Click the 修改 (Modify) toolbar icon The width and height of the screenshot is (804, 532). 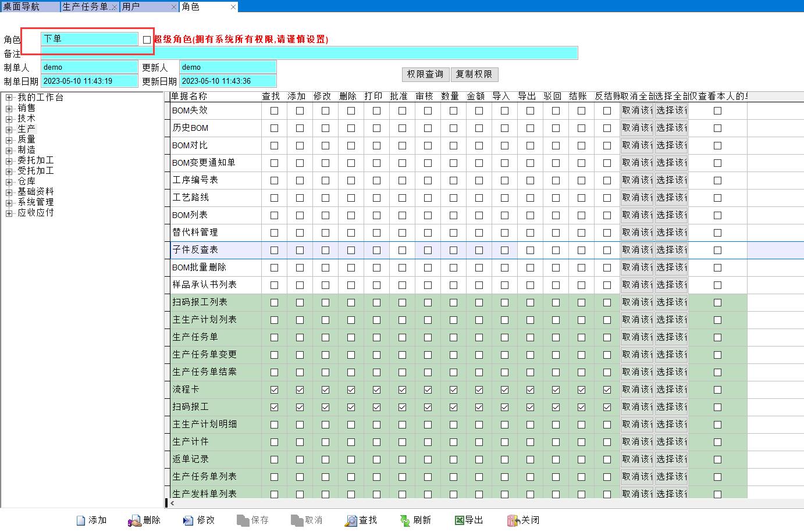pos(188,520)
